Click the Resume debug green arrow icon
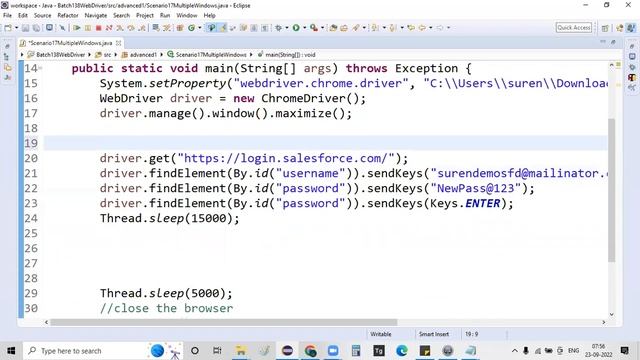Viewport: 640px width, 360px height. (x=76, y=28)
